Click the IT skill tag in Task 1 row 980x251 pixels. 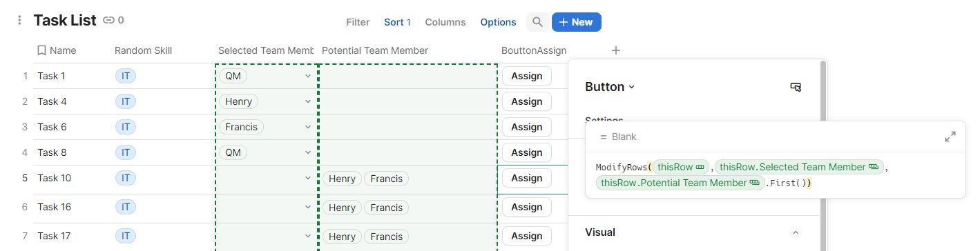[126, 76]
